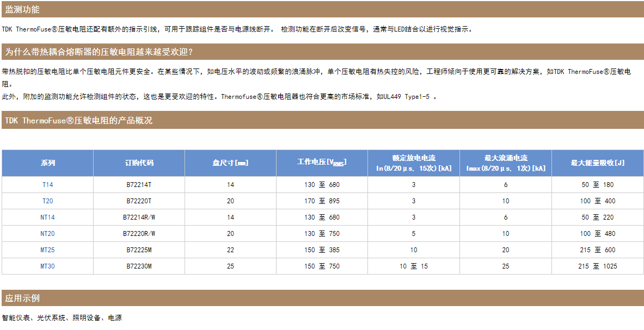Follow the NT14 series link
This screenshot has width=644, height=330.
click(x=48, y=217)
